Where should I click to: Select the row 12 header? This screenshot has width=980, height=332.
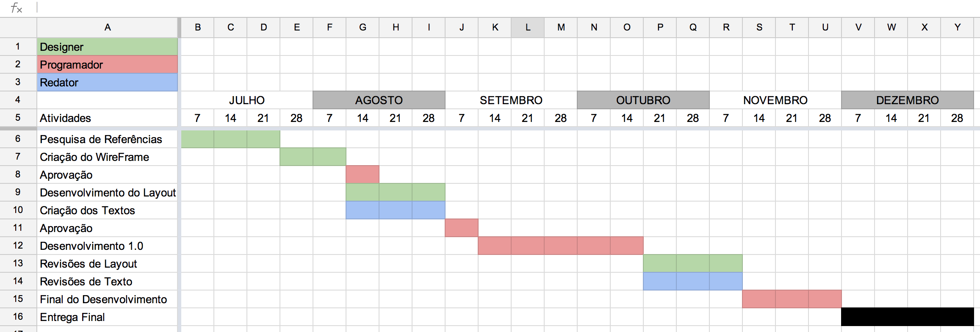pyautogui.click(x=18, y=246)
